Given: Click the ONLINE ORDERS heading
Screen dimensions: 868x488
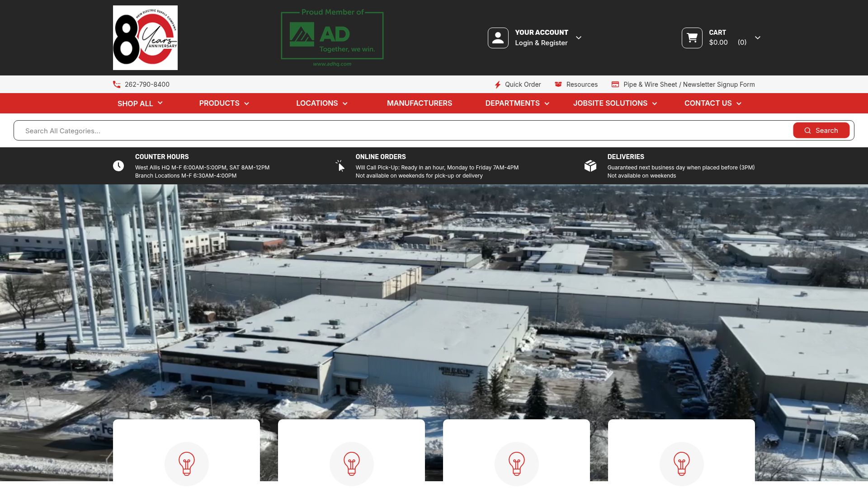Looking at the screenshot, I should pos(381,157).
